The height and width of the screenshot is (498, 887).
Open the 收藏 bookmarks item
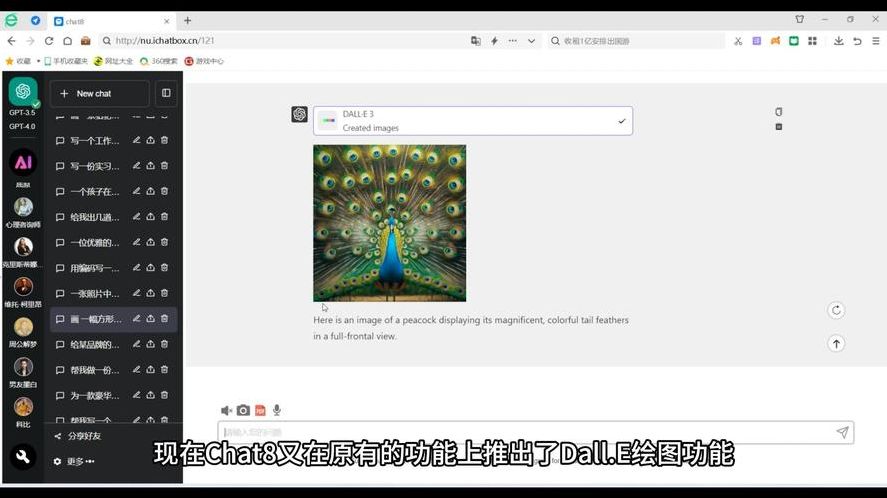click(x=18, y=61)
